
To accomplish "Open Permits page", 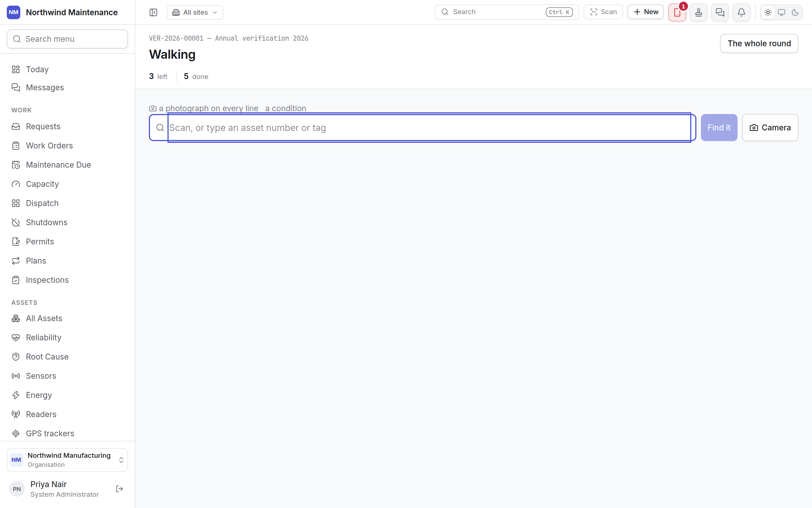I will 67,242.
